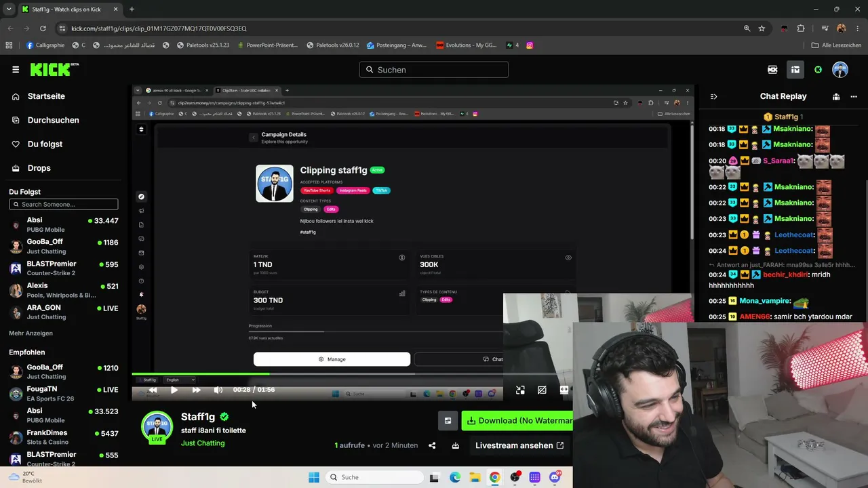Open FougaTN recommended channel
The width and height of the screenshot is (868, 488).
click(64, 393)
